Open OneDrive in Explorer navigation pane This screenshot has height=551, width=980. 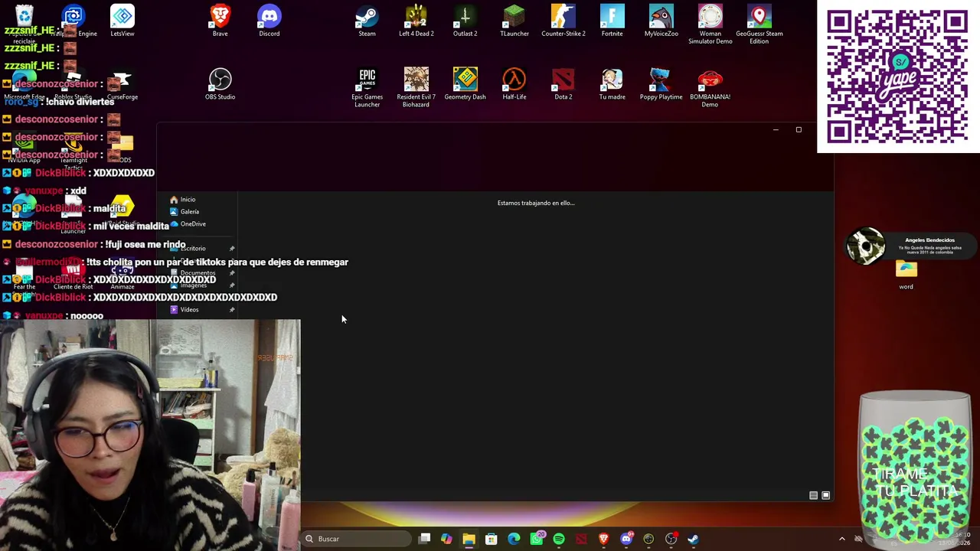click(193, 223)
